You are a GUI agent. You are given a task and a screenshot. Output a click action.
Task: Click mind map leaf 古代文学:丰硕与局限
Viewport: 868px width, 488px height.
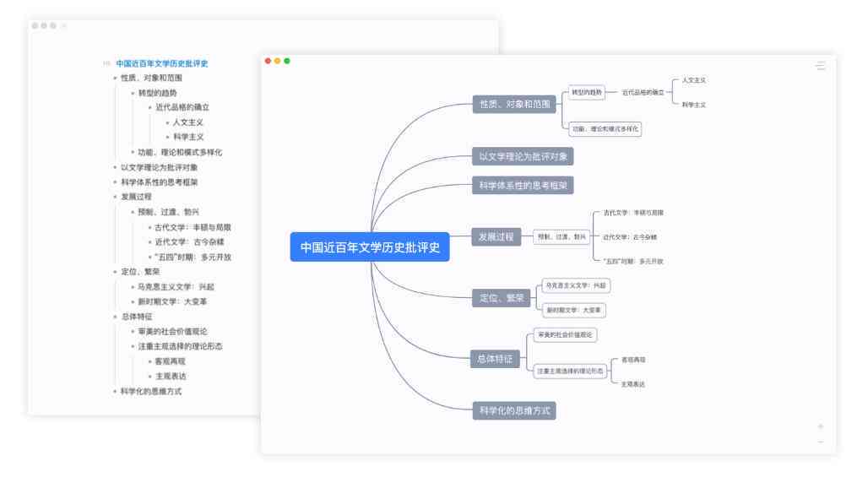click(x=632, y=213)
